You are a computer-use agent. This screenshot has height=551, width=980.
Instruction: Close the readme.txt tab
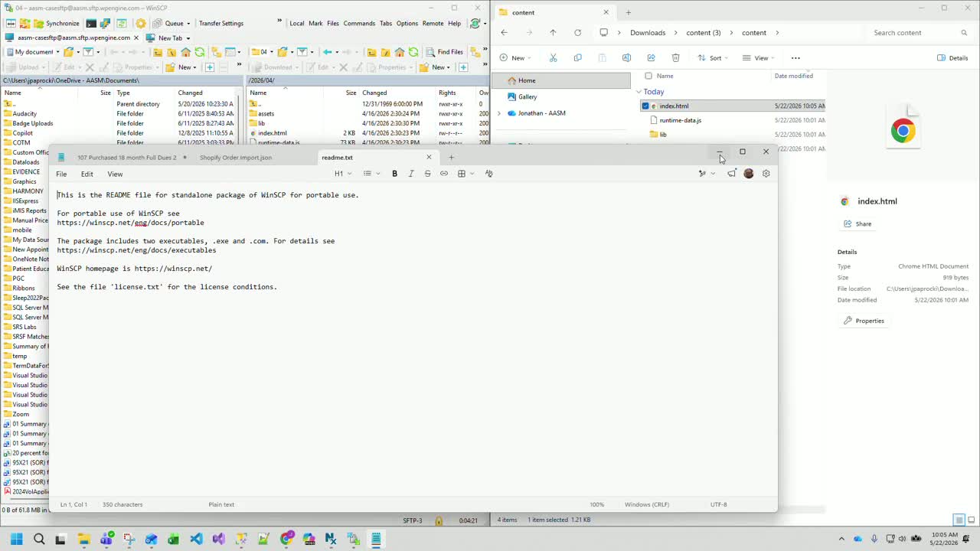pos(429,158)
